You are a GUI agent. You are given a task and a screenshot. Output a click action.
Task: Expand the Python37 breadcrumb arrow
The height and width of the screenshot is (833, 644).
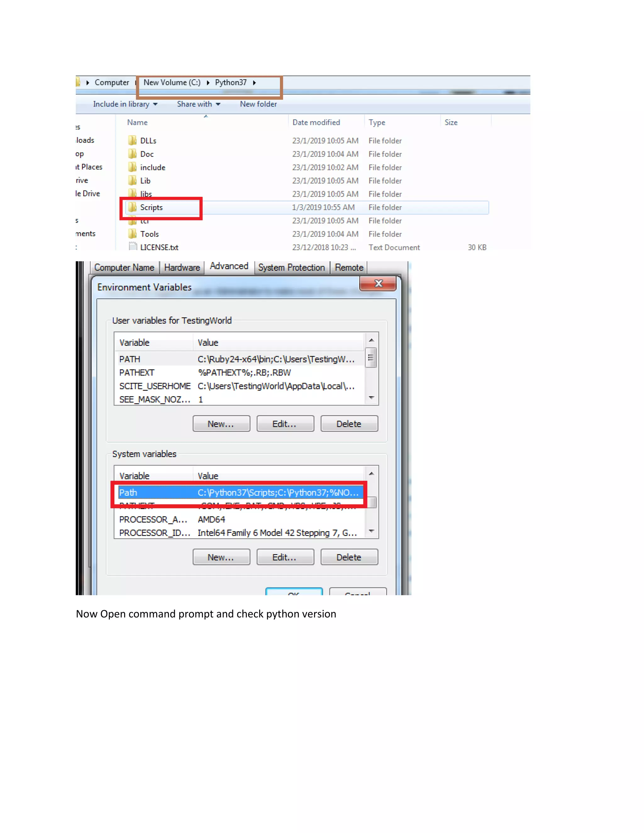click(x=254, y=83)
